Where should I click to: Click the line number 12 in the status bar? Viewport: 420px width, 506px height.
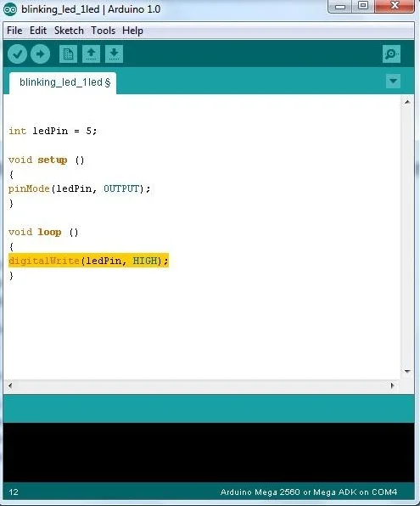[14, 492]
